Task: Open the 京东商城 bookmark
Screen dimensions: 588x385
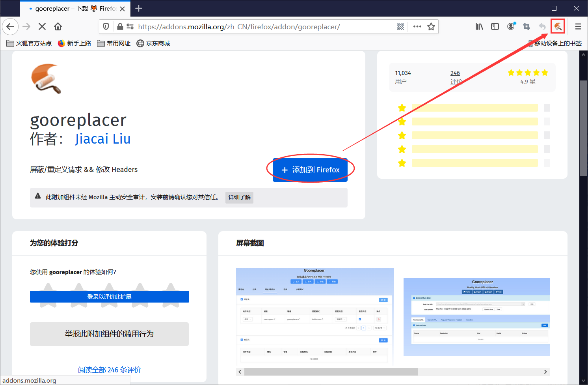Action: (153, 43)
